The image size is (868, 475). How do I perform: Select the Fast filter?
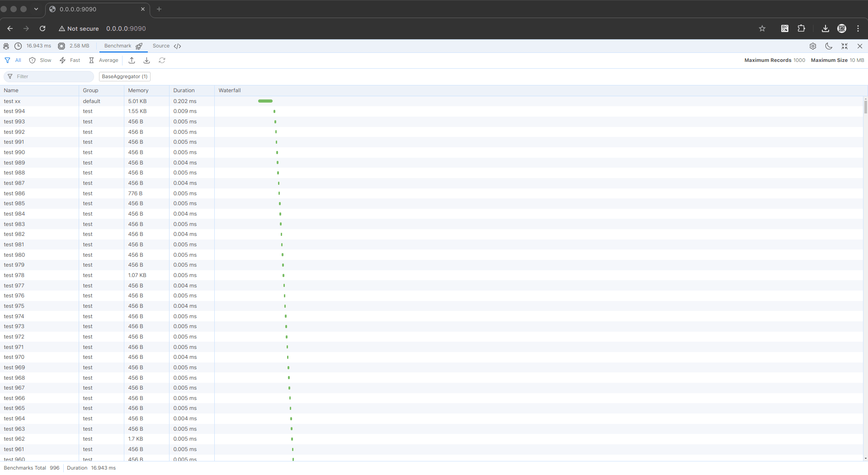point(70,61)
